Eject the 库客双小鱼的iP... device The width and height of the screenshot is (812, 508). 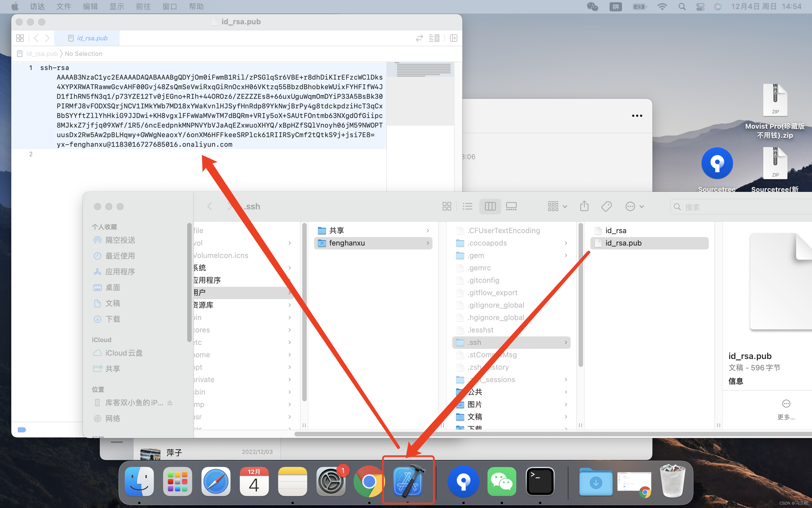coord(170,402)
